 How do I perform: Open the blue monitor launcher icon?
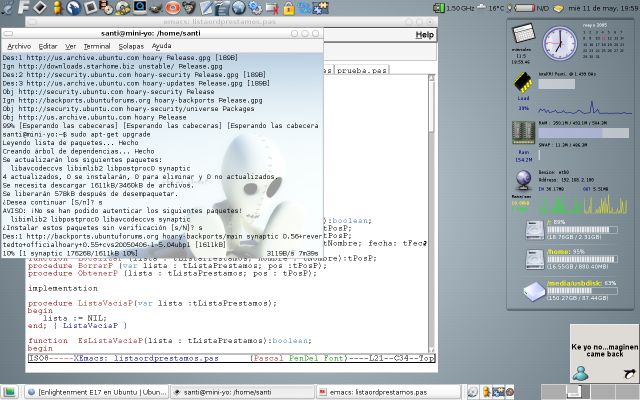click(140, 7)
